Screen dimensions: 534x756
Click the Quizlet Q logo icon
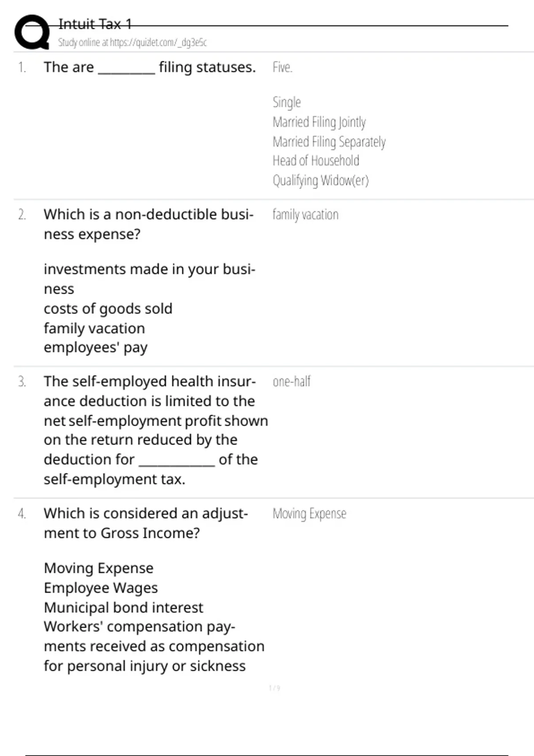32,32
